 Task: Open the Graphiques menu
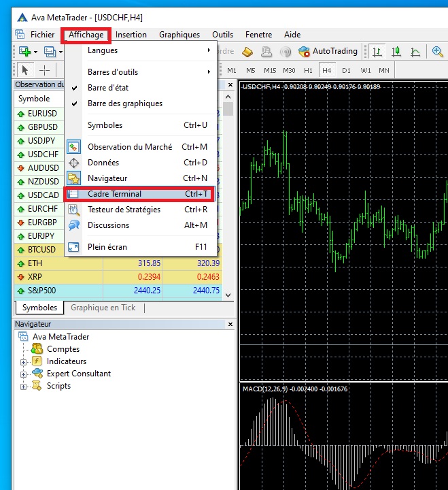pos(179,35)
